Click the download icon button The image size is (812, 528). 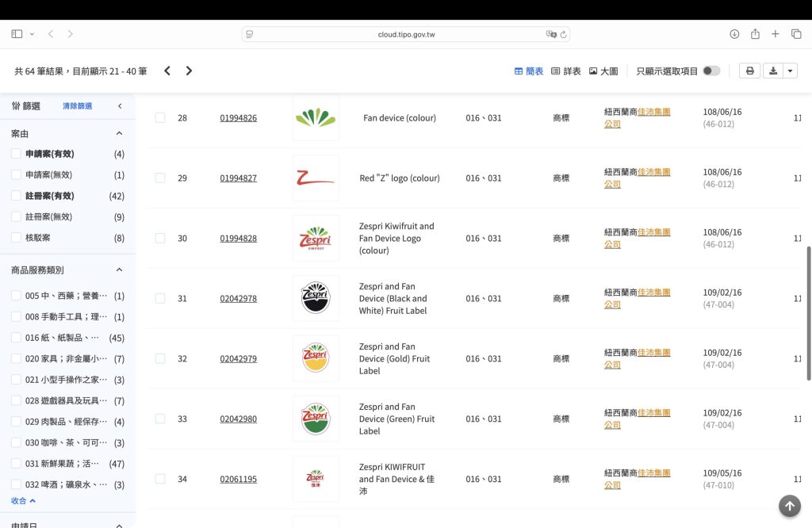773,71
